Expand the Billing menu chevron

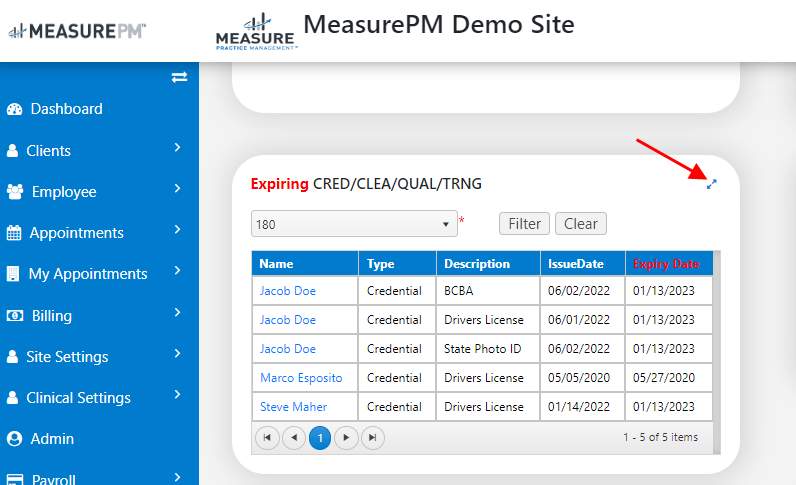coord(177,312)
